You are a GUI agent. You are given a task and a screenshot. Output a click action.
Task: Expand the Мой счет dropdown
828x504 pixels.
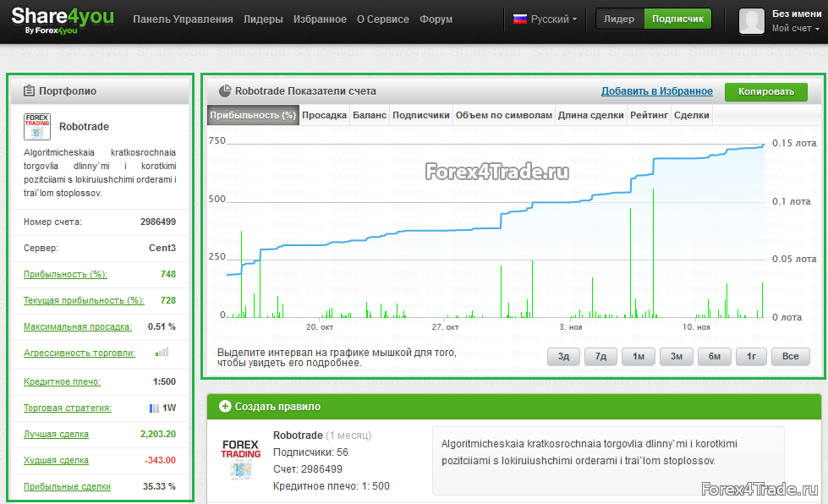tap(796, 29)
